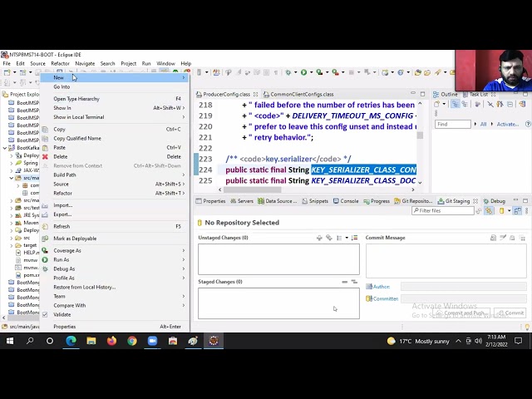Open Firefox from taskbar
Viewport: 532px width, 399px height.
coord(111,341)
